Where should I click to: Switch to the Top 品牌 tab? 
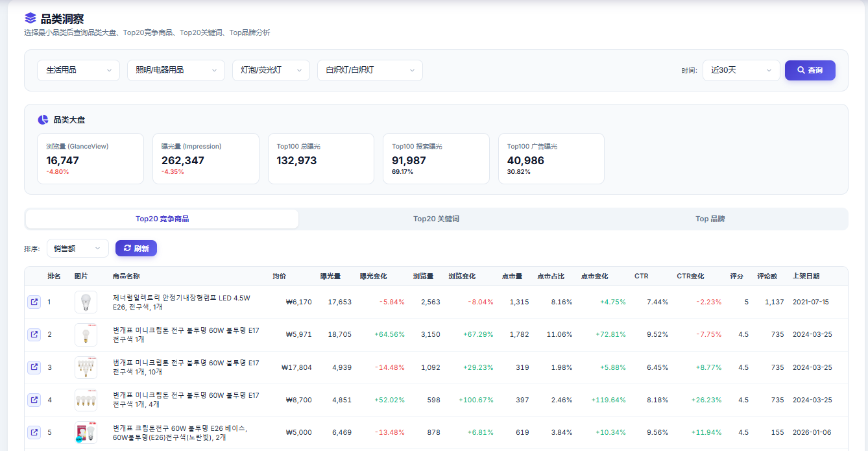click(x=710, y=219)
